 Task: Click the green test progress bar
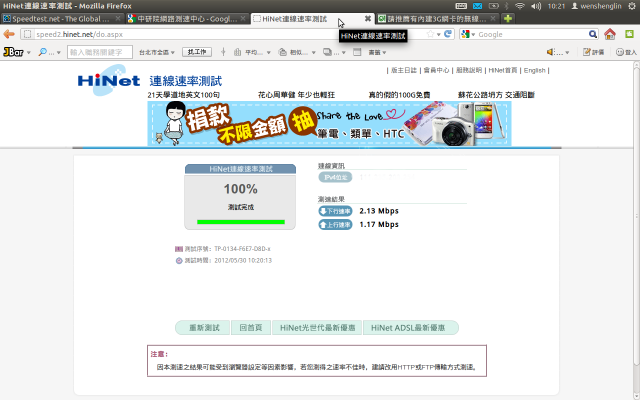(240, 222)
